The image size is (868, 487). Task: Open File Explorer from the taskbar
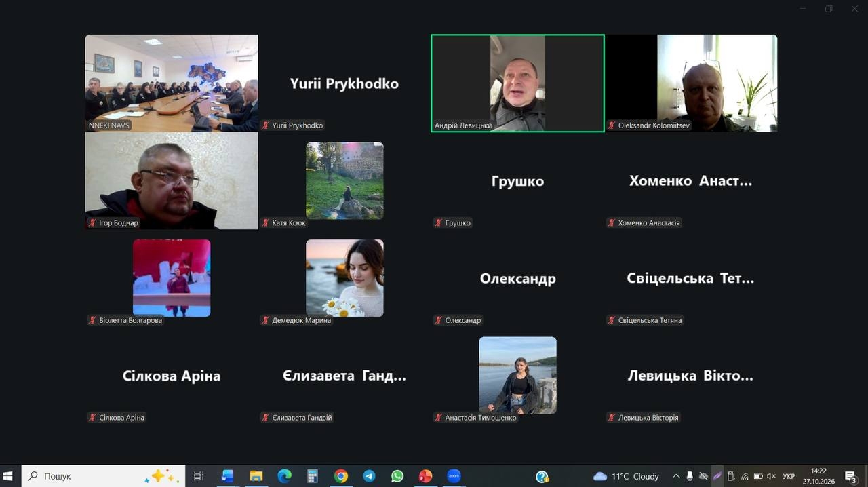(256, 476)
